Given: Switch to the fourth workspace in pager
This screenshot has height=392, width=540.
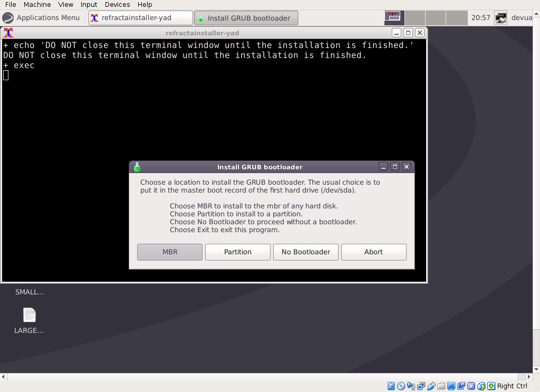Looking at the screenshot, I should click(x=456, y=18).
